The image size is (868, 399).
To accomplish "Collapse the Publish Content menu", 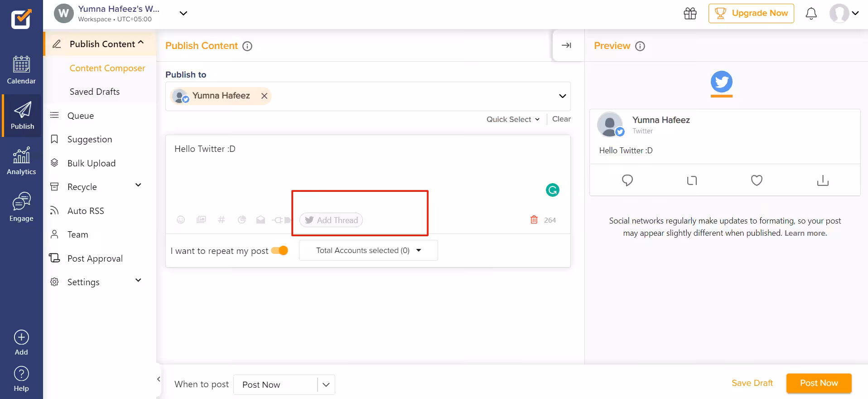I will tap(141, 43).
